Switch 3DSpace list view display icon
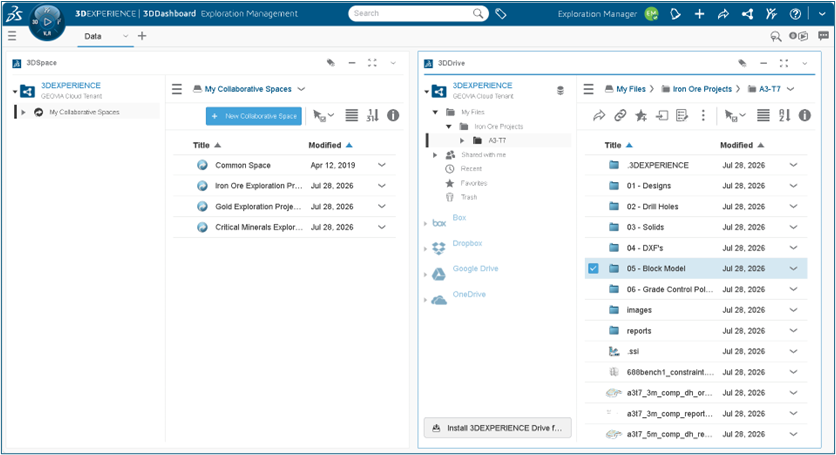 351,115
